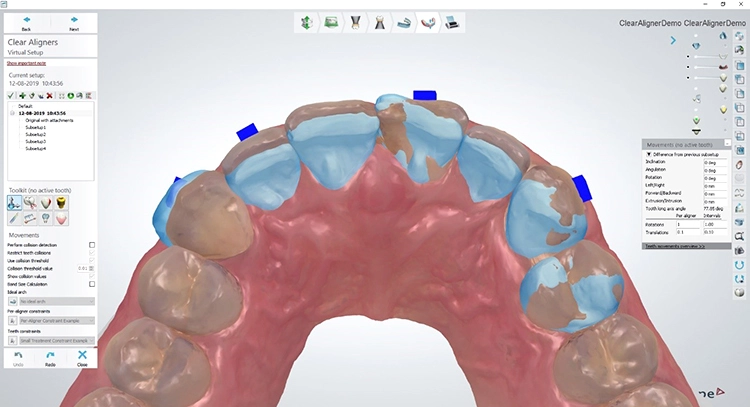The height and width of the screenshot is (407, 750).
Task: Adjust collision threshold value stepper
Action: tap(91, 268)
